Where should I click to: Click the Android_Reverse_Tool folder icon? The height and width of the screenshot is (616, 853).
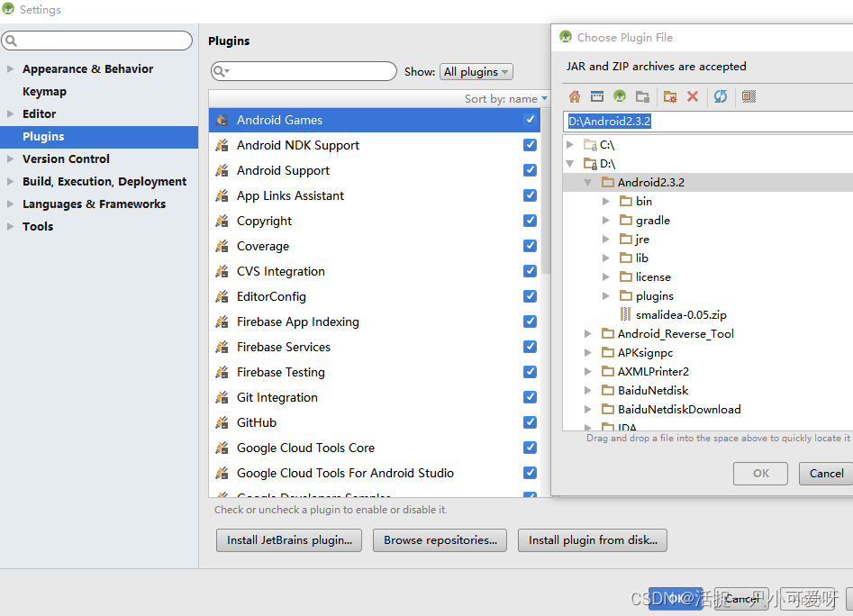608,333
